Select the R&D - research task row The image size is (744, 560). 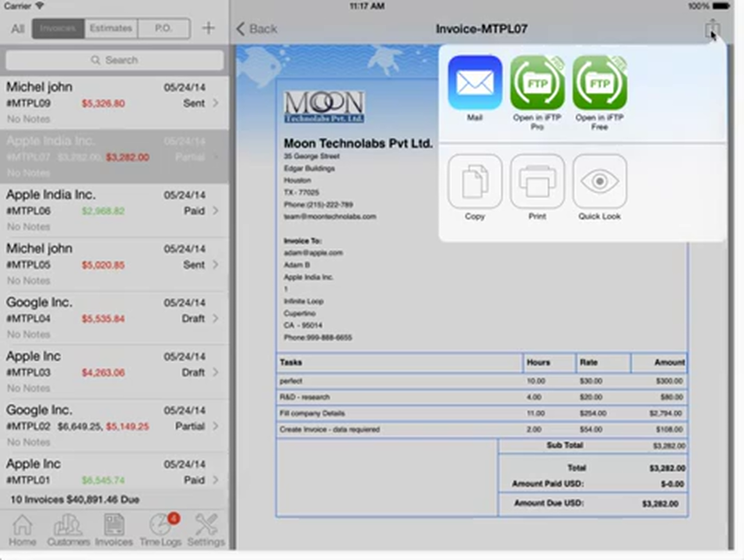(482, 397)
